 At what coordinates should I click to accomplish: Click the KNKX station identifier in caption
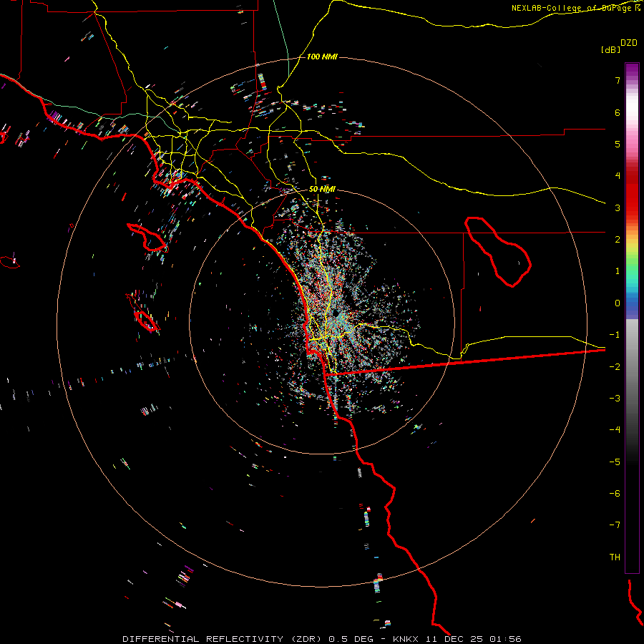point(405,639)
